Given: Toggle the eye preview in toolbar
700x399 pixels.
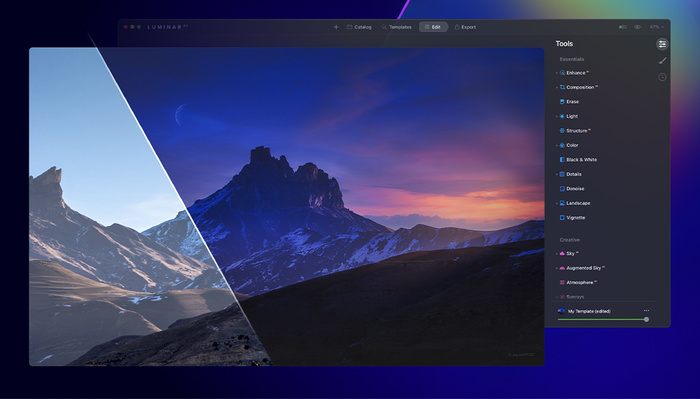Looking at the screenshot, I should pyautogui.click(x=638, y=27).
